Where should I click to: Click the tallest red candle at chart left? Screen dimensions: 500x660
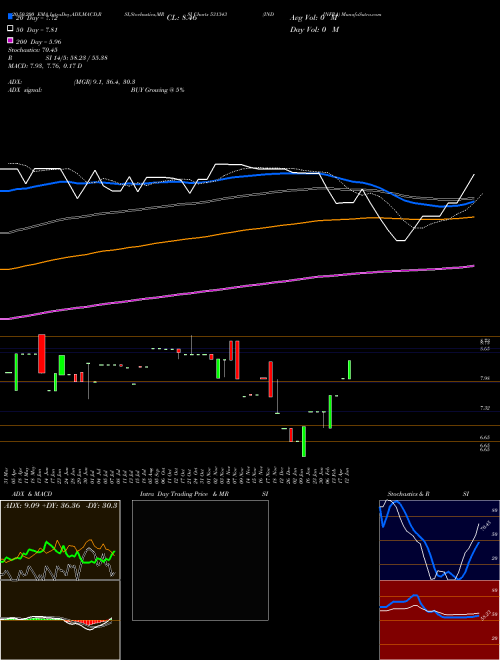point(42,354)
